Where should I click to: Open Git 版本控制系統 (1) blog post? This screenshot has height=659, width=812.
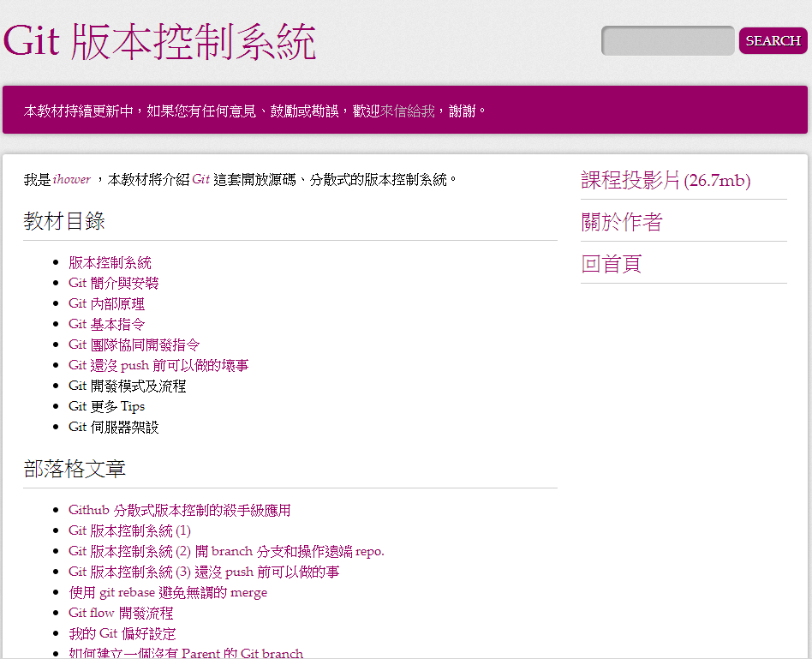click(129, 531)
